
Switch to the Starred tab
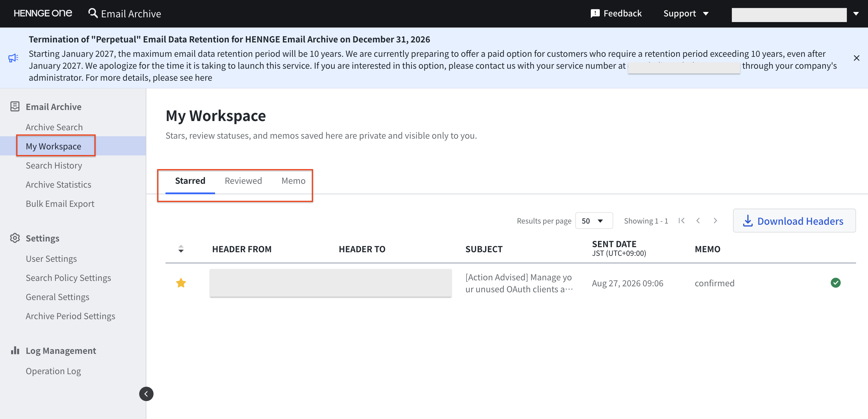pyautogui.click(x=190, y=181)
